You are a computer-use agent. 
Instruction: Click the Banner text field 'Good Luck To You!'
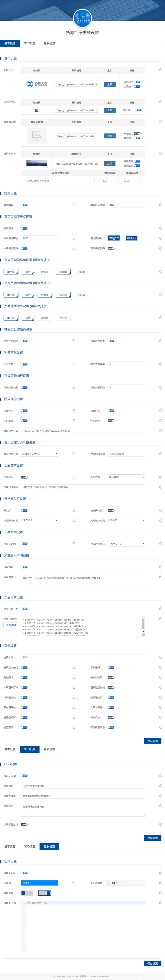[60, 181]
